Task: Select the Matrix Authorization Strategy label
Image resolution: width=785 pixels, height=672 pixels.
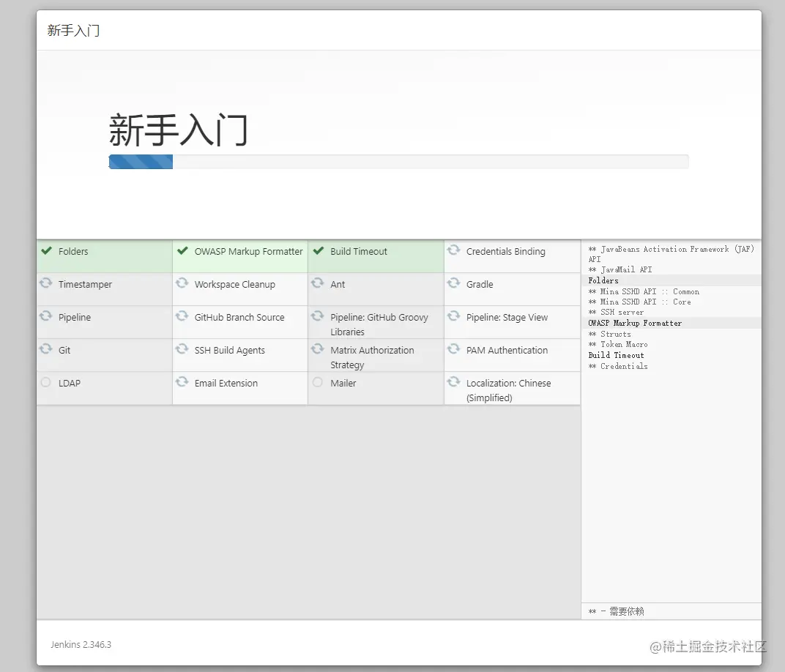Action: 372,357
